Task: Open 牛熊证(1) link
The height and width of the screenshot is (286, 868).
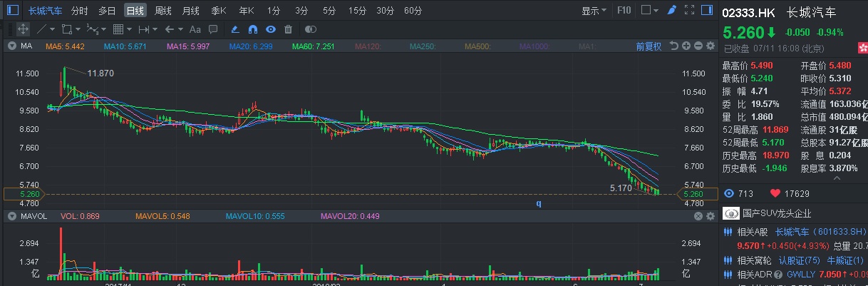Action: [x=846, y=260]
